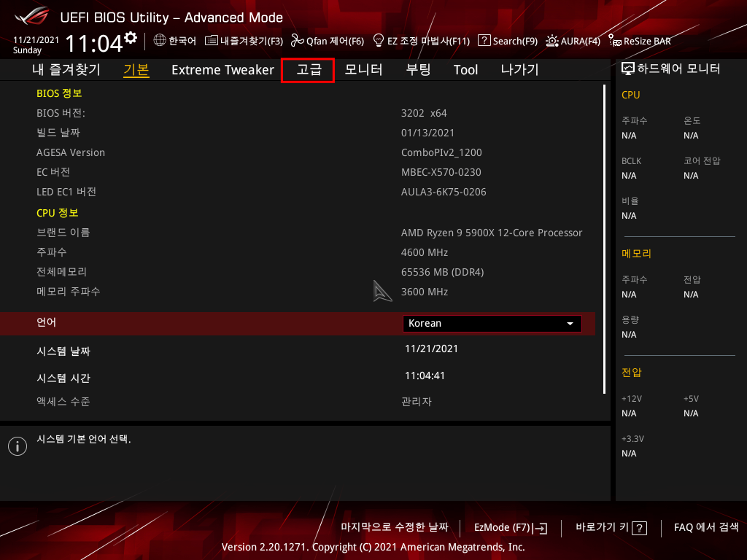
Task: Select the 시스템 시간 row label
Action: tap(63, 378)
